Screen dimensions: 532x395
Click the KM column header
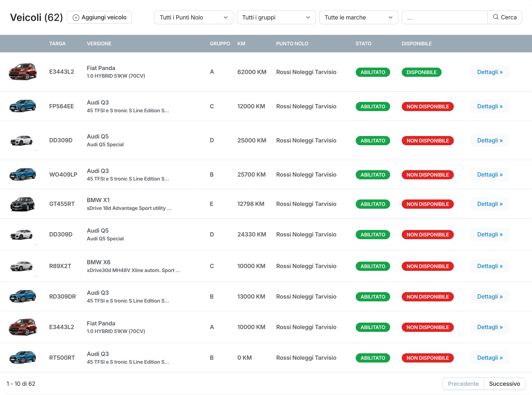click(241, 44)
